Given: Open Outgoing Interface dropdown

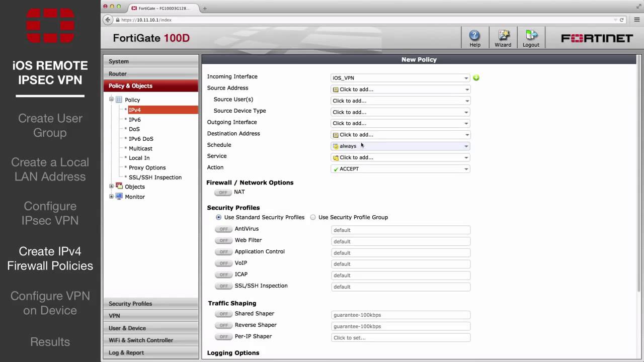Looking at the screenshot, I should point(400,123).
